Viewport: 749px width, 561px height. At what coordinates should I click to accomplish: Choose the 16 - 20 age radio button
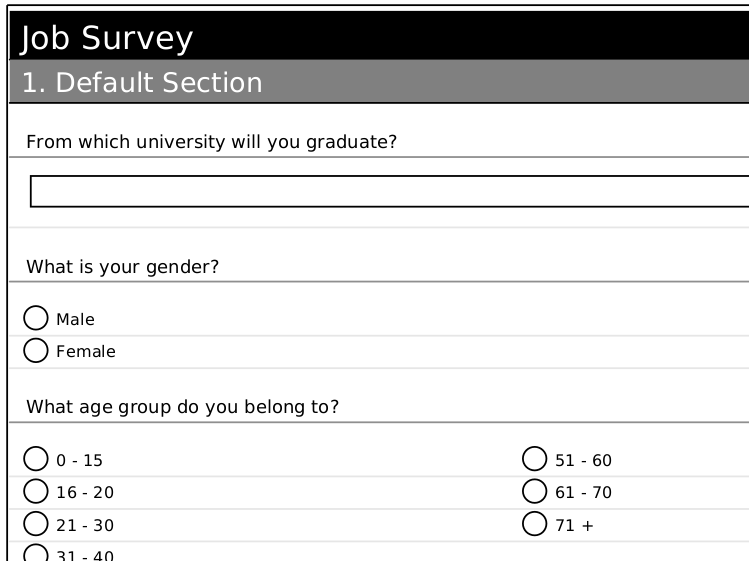click(36, 491)
